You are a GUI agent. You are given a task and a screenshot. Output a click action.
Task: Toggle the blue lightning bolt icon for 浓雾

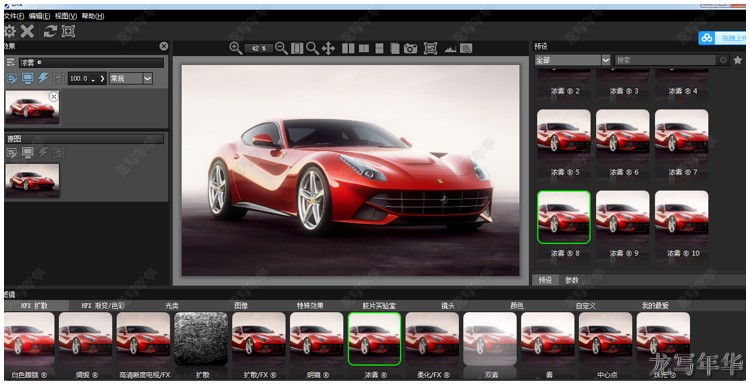pos(43,78)
